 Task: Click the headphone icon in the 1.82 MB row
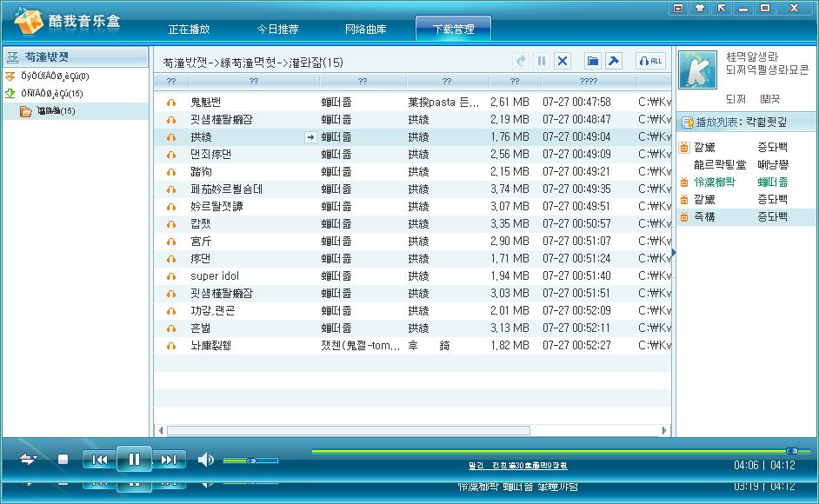tap(170, 346)
